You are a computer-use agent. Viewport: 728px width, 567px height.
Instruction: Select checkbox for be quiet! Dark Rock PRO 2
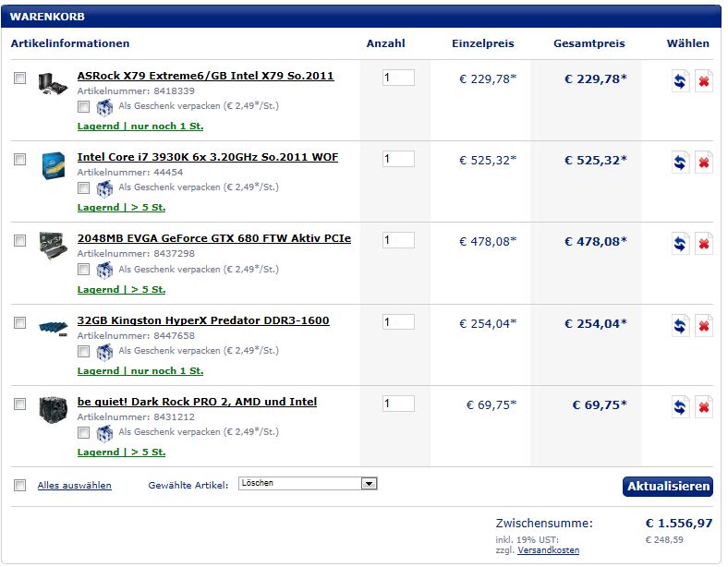coord(20,404)
